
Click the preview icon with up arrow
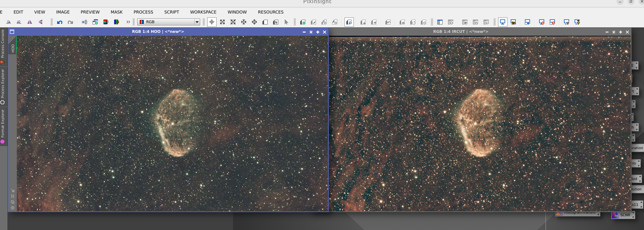coord(374,22)
